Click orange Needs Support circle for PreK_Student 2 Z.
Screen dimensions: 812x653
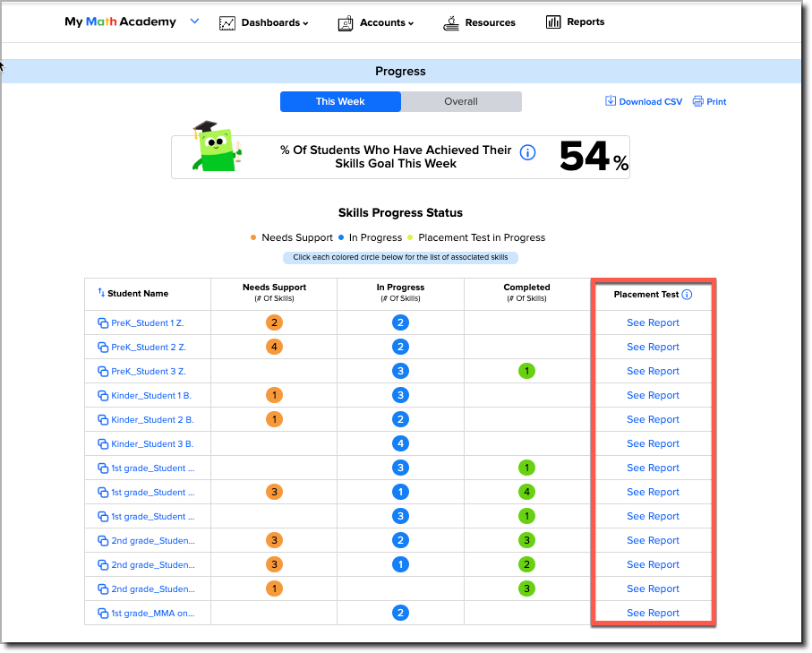pos(274,347)
